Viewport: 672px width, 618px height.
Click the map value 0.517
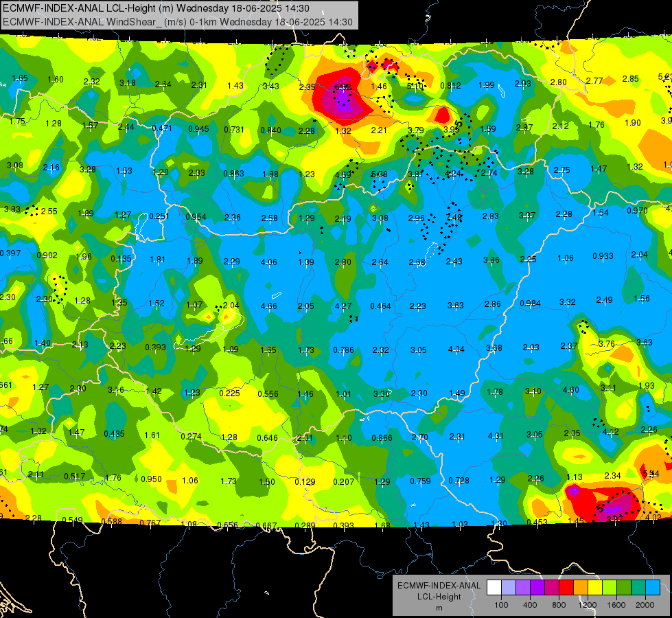pyautogui.click(x=75, y=476)
